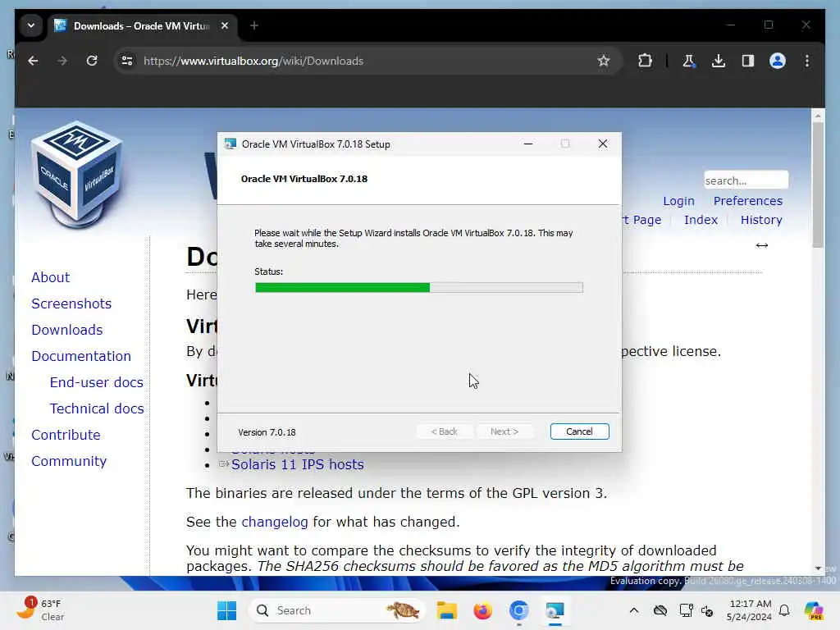The image size is (840, 630).
Task: Launch Firefox from the taskbar
Action: [x=482, y=610]
